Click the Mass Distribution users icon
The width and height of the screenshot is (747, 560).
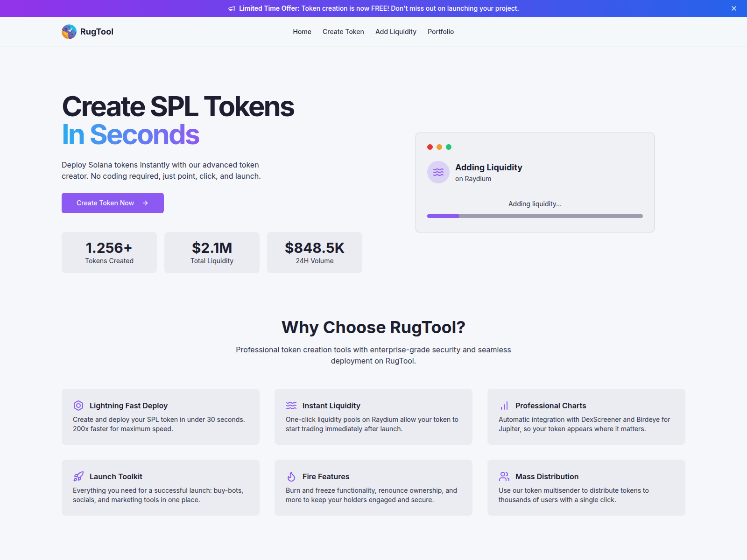pos(504,476)
